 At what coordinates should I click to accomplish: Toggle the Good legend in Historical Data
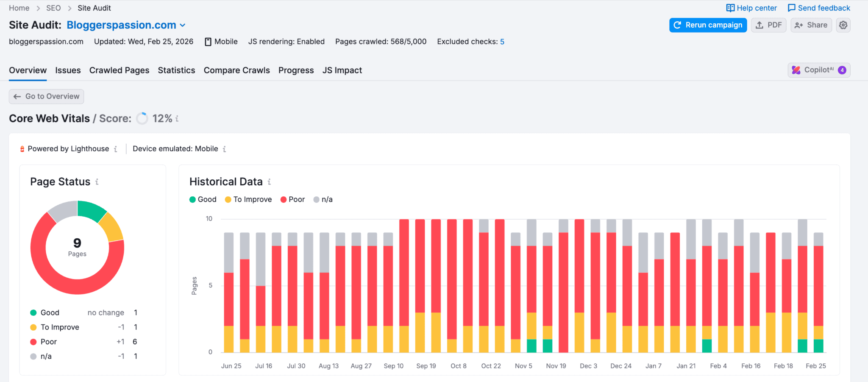(x=203, y=199)
